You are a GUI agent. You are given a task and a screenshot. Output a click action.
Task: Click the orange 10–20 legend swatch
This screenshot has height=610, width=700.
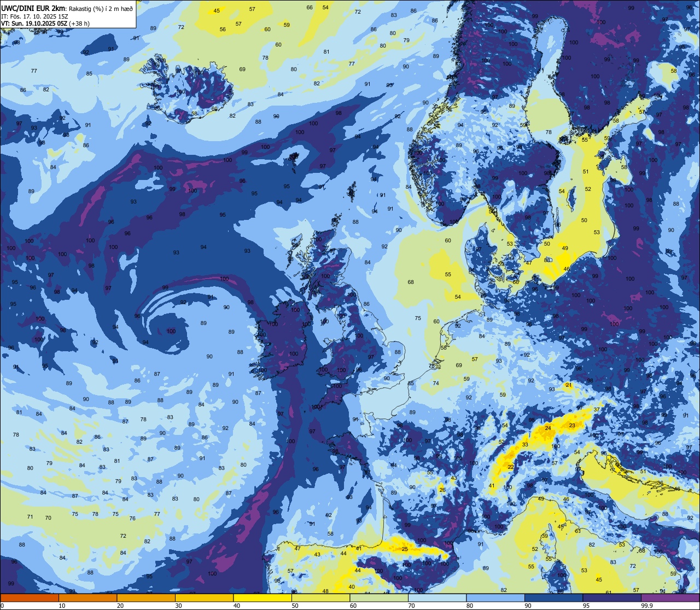87,597
